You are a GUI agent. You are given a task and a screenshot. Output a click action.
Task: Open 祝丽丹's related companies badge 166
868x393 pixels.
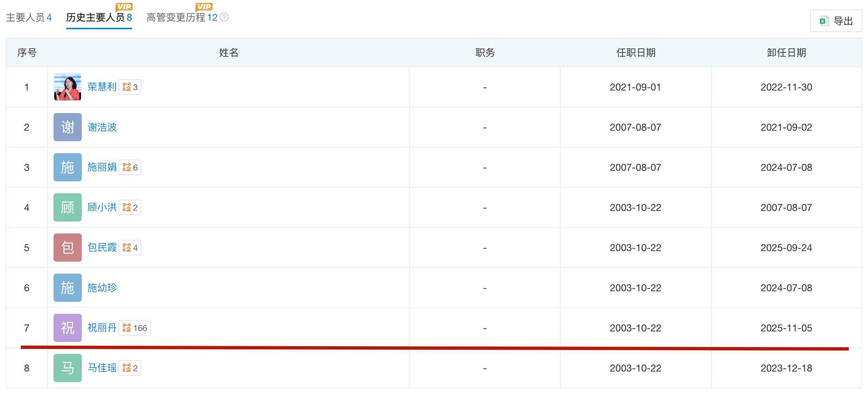[x=135, y=328]
